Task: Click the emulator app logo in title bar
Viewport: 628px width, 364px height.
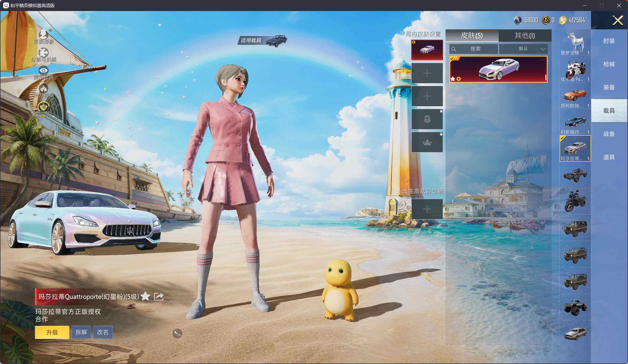Action: tap(6, 5)
